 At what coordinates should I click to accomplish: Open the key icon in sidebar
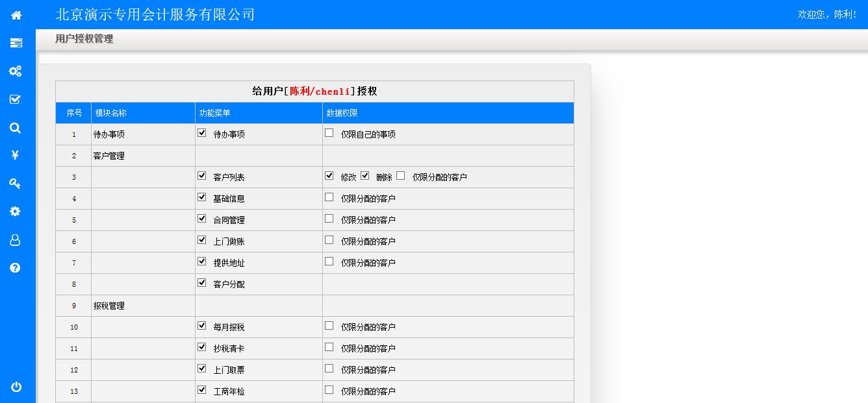[x=16, y=184]
